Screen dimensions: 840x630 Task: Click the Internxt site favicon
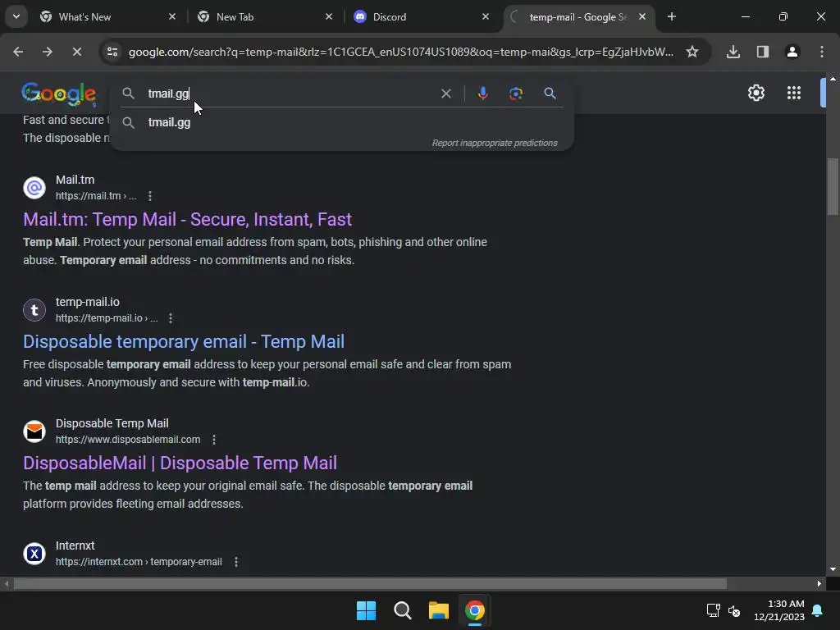pos(34,554)
